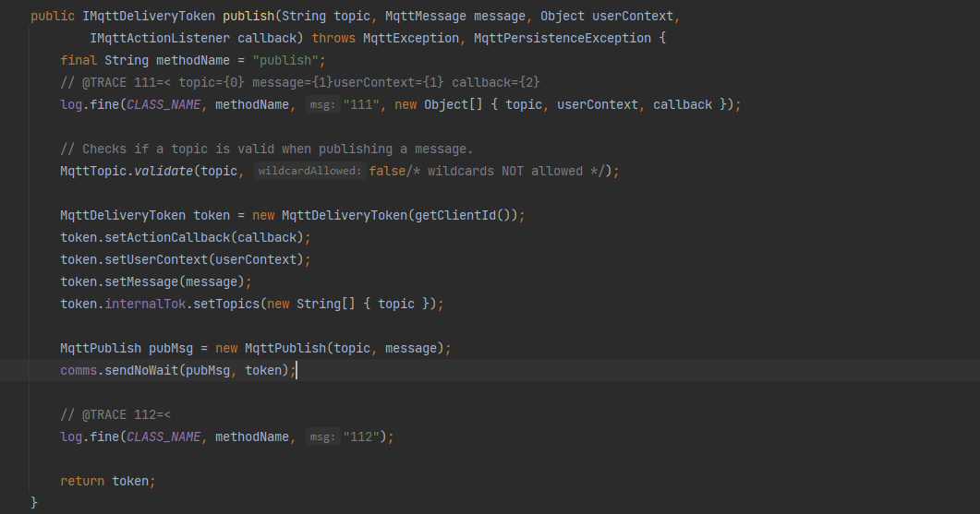Click CLASS_NAME on the "112" log line
The width and height of the screenshot is (980, 514).
(x=163, y=437)
